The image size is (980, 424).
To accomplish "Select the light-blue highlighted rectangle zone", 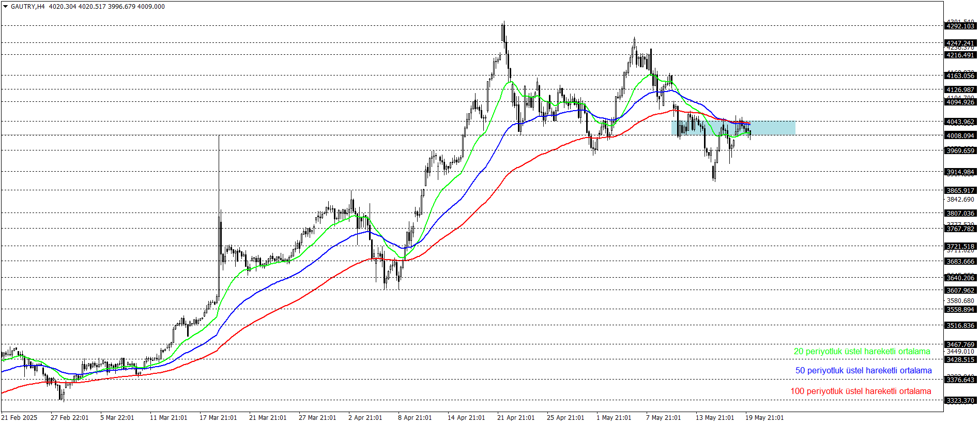I will 733,128.
